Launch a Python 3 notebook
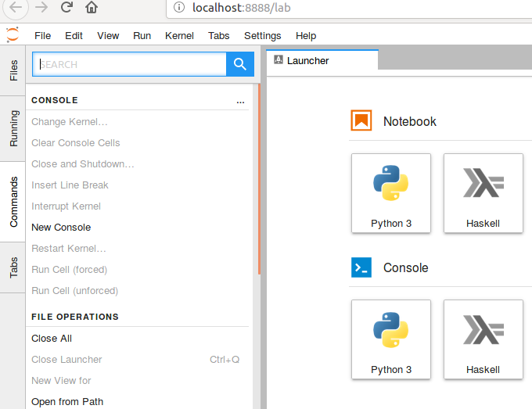This screenshot has height=409, width=532. 391,193
